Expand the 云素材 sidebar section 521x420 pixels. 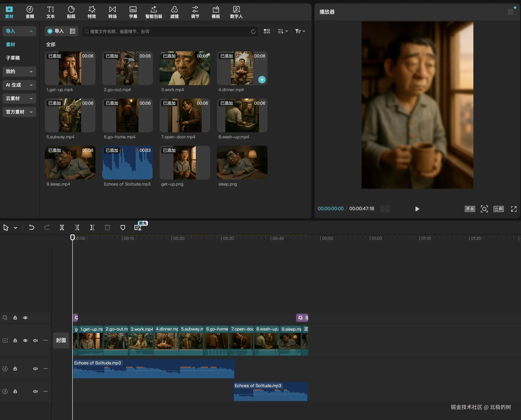click(19, 98)
